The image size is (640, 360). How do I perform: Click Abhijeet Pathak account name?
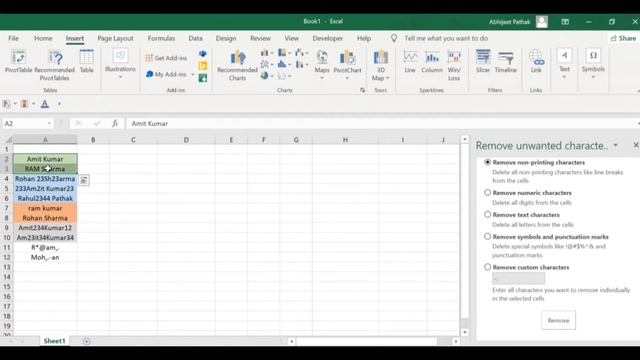click(509, 22)
